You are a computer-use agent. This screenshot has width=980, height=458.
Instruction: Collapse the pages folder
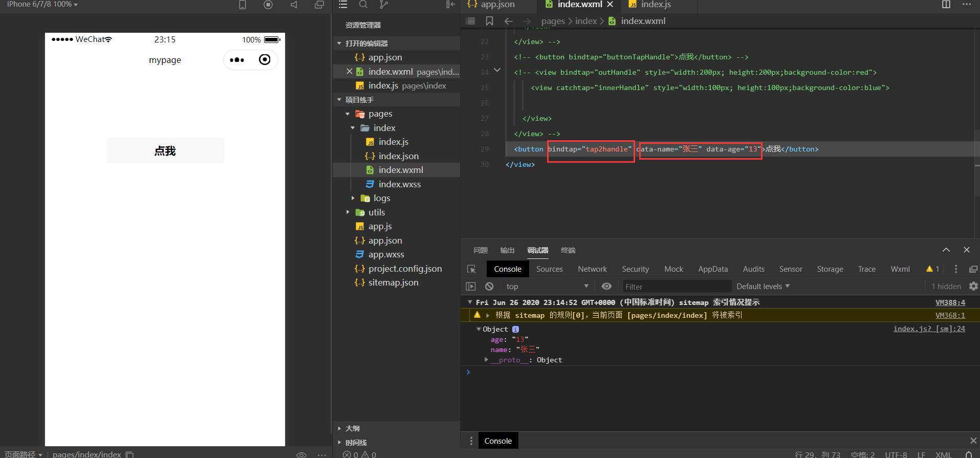pos(348,114)
